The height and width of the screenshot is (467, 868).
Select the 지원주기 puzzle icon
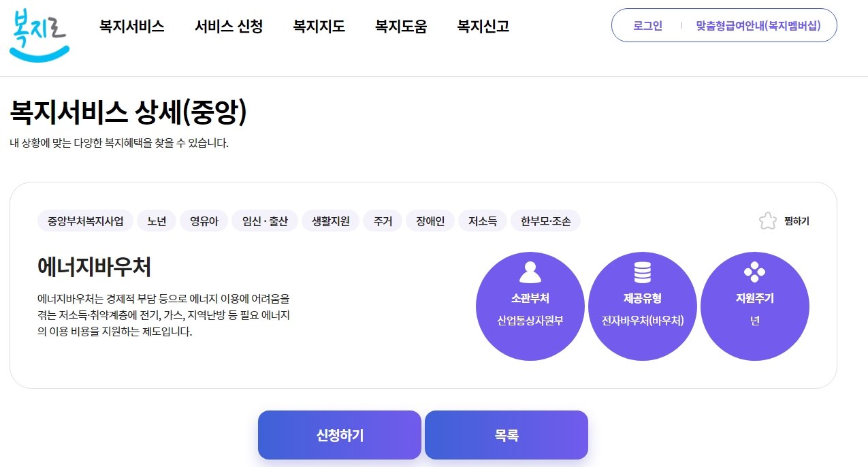tap(754, 272)
